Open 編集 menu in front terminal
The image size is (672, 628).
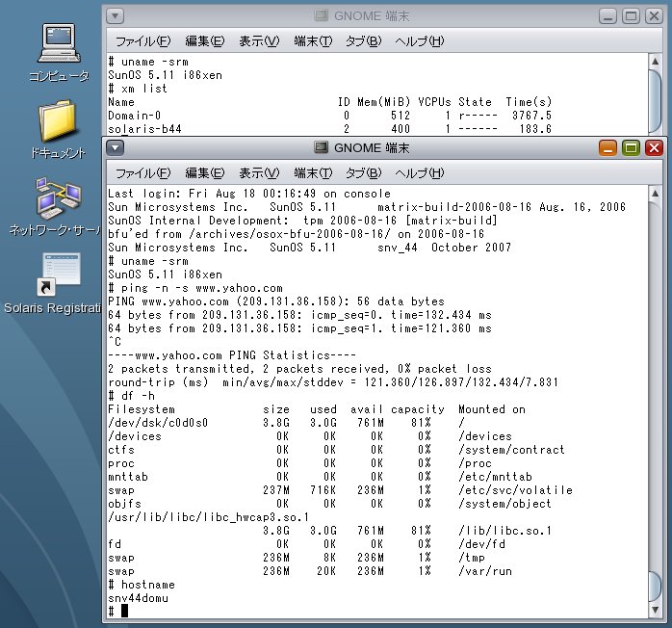(204, 173)
